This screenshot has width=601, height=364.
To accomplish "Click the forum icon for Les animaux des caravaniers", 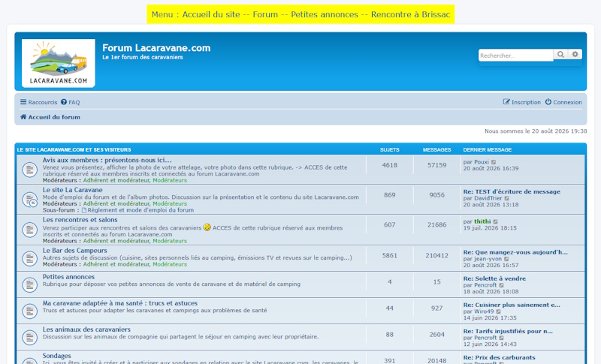I will [29, 338].
